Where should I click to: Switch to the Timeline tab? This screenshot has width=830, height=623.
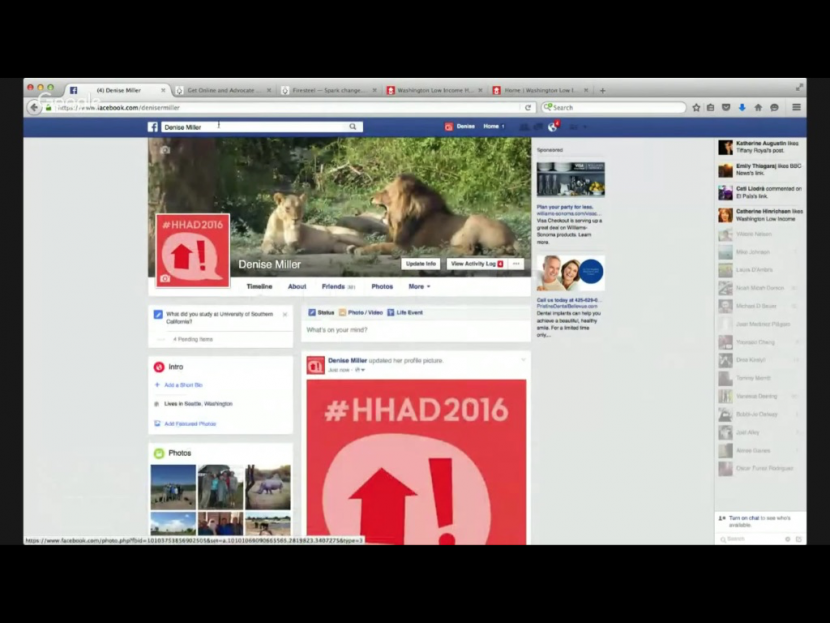[x=259, y=286]
